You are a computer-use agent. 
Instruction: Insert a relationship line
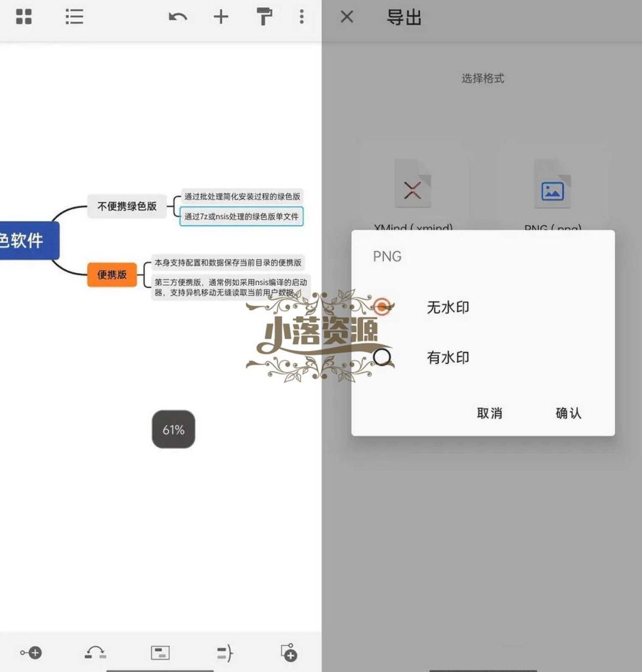(x=95, y=653)
